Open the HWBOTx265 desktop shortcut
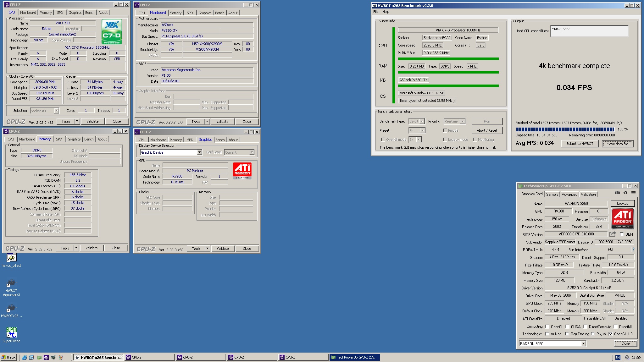The width and height of the screenshot is (644, 362). pos(11,308)
